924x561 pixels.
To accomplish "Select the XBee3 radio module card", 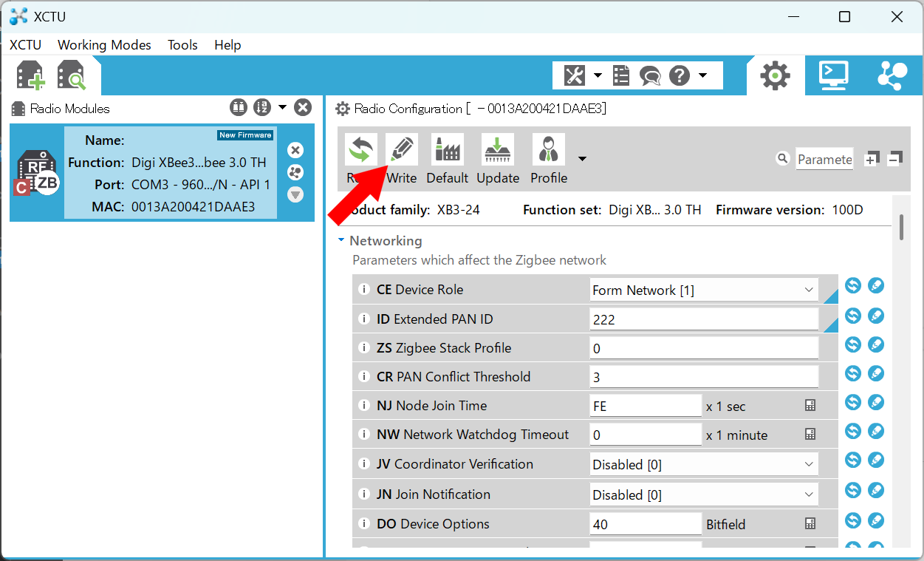I will point(162,172).
